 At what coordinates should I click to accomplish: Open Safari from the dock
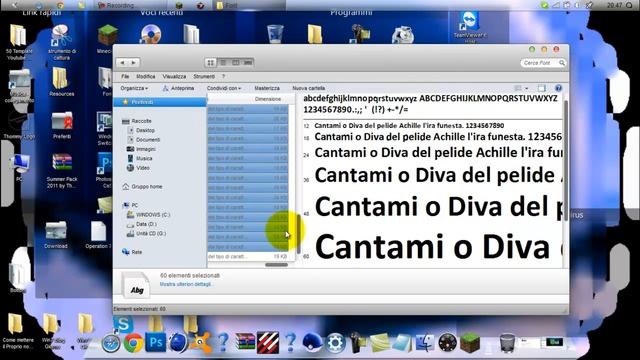(111, 343)
